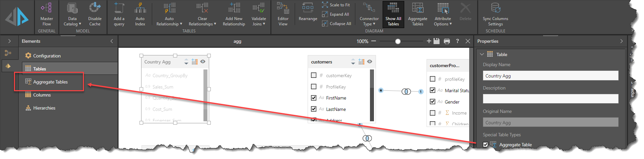
Task: Click the orange diamond sidebar icon
Action: coord(8,66)
